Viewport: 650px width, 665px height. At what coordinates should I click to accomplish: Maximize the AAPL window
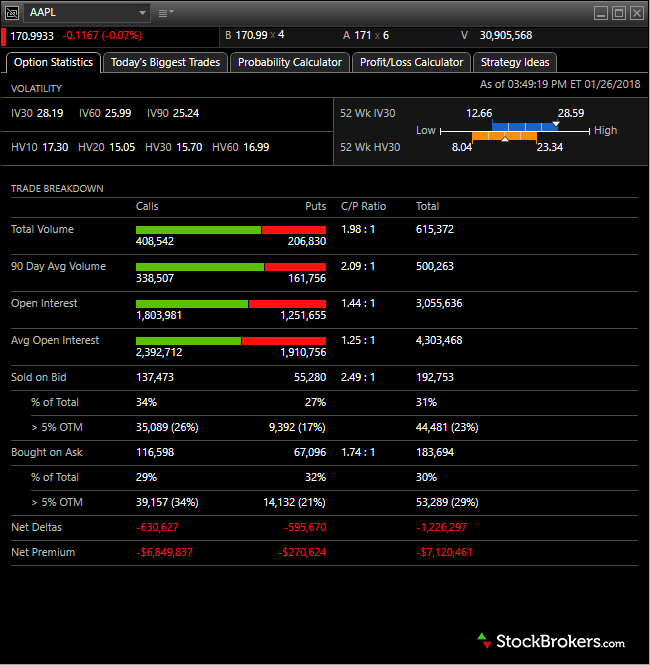coord(619,13)
